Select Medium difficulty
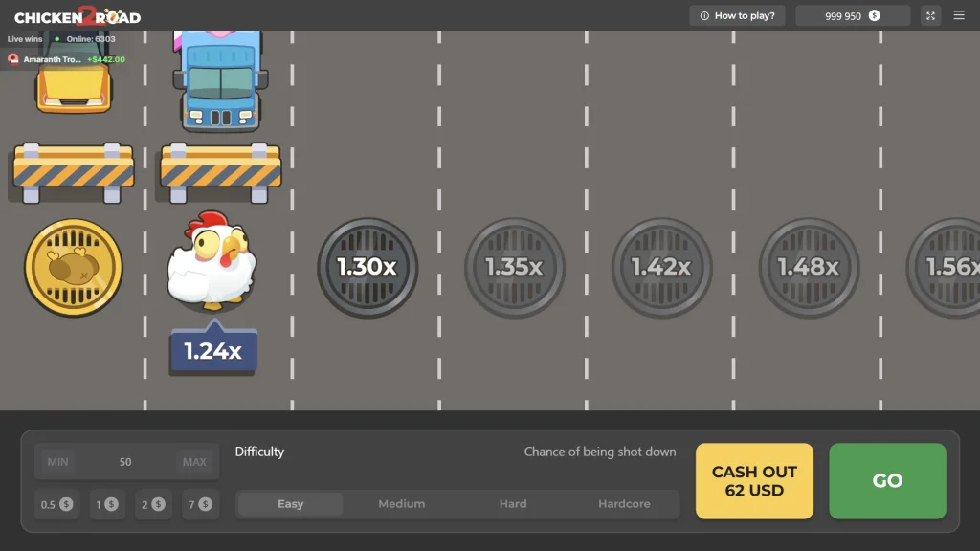This screenshot has height=551, width=980. [402, 504]
